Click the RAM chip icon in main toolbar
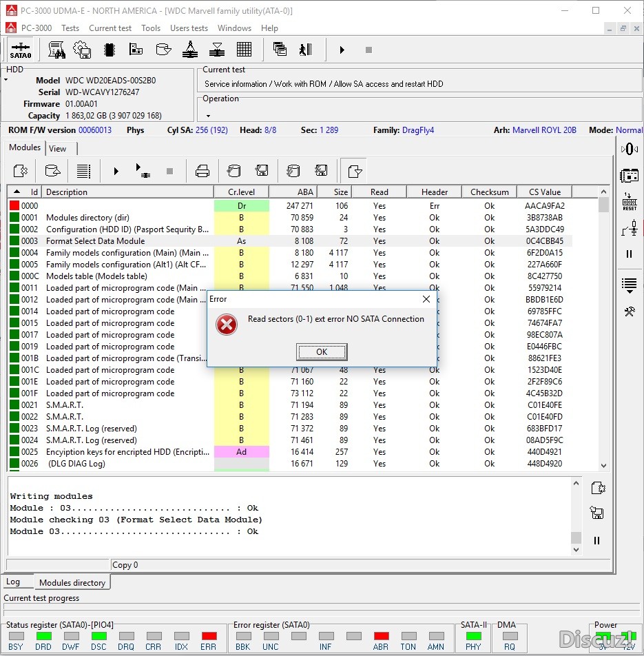This screenshot has height=656, width=644. (109, 50)
